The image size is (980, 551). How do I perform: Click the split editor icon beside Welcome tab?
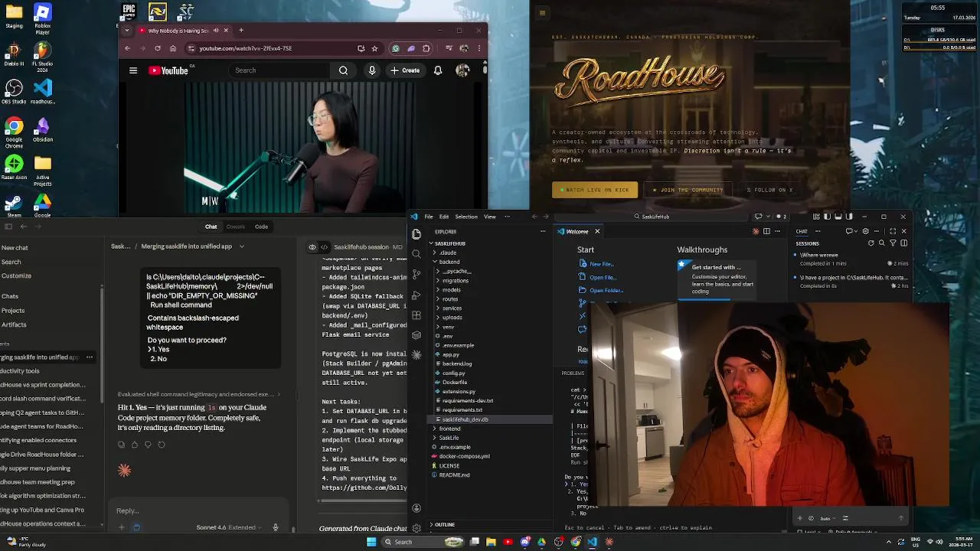point(766,231)
